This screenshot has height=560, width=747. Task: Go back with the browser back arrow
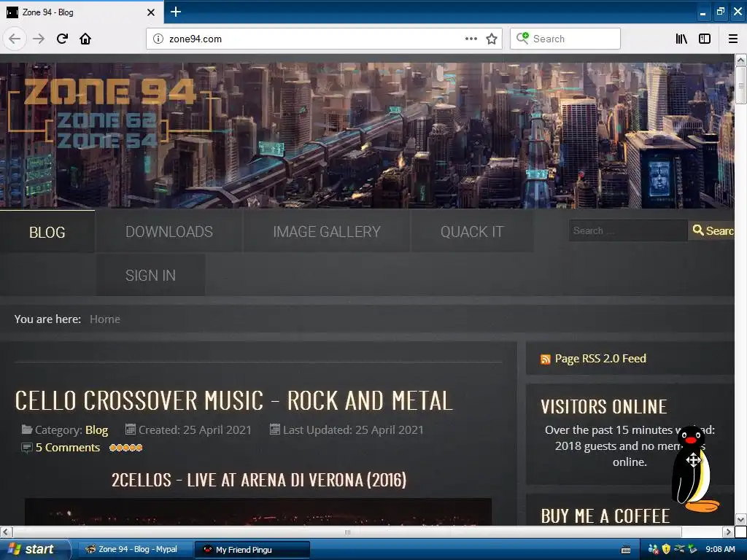pyautogui.click(x=15, y=39)
